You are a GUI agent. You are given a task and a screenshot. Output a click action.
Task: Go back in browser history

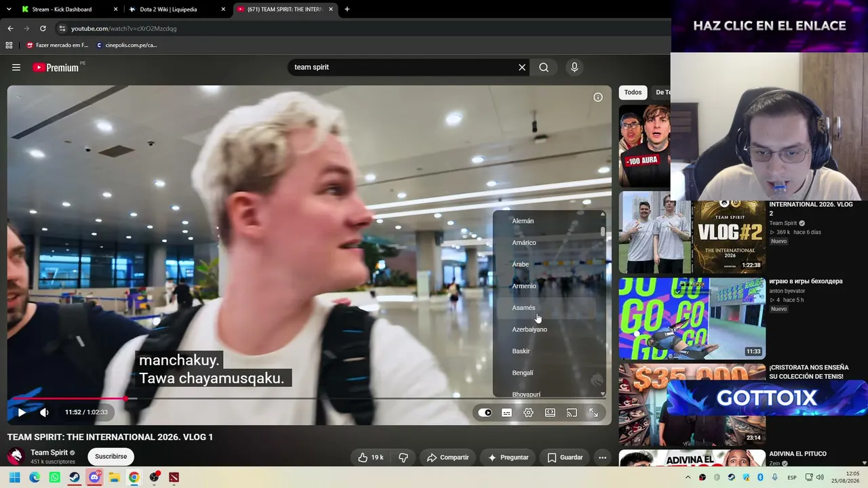point(10,28)
